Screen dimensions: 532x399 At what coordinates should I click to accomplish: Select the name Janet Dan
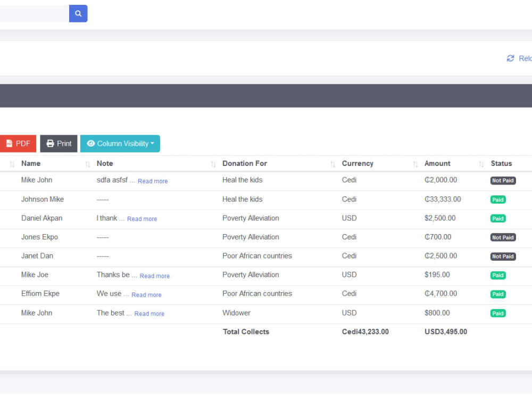tap(37, 256)
